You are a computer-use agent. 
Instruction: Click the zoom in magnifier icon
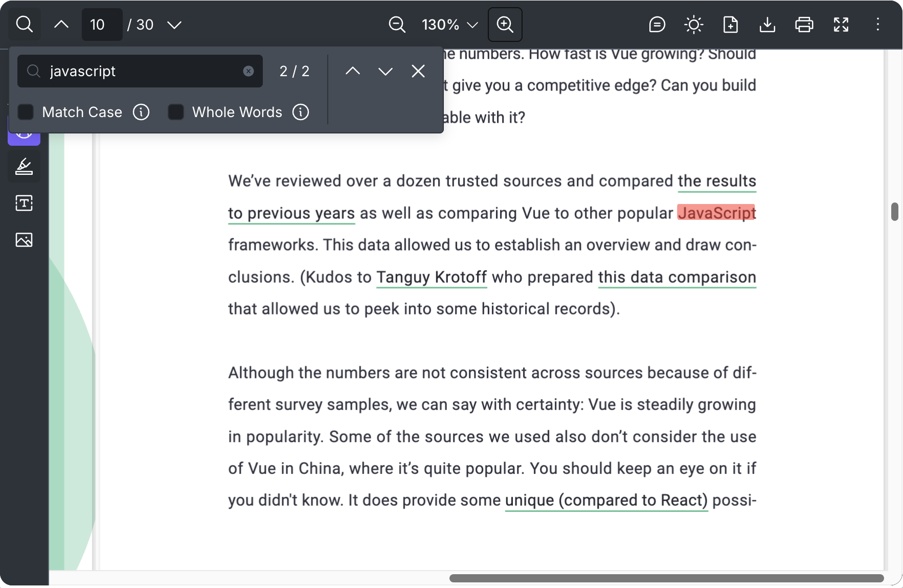click(505, 25)
